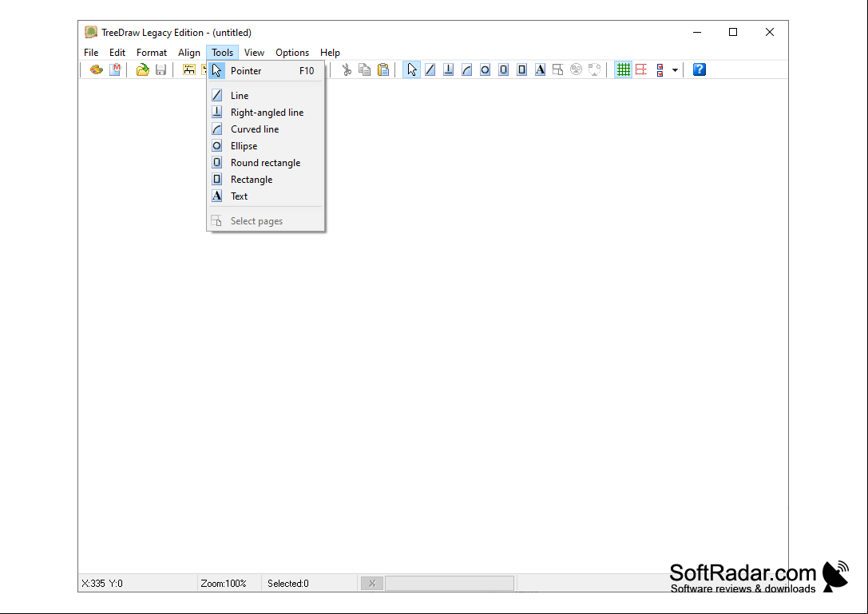Select the square-cornered Rectangle toolbar icon

tap(521, 69)
